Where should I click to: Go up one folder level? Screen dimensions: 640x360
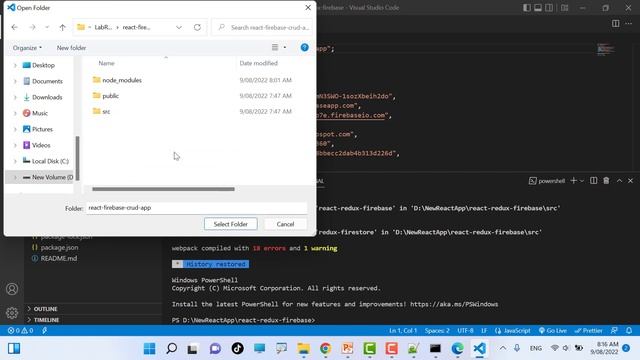coord(62,27)
